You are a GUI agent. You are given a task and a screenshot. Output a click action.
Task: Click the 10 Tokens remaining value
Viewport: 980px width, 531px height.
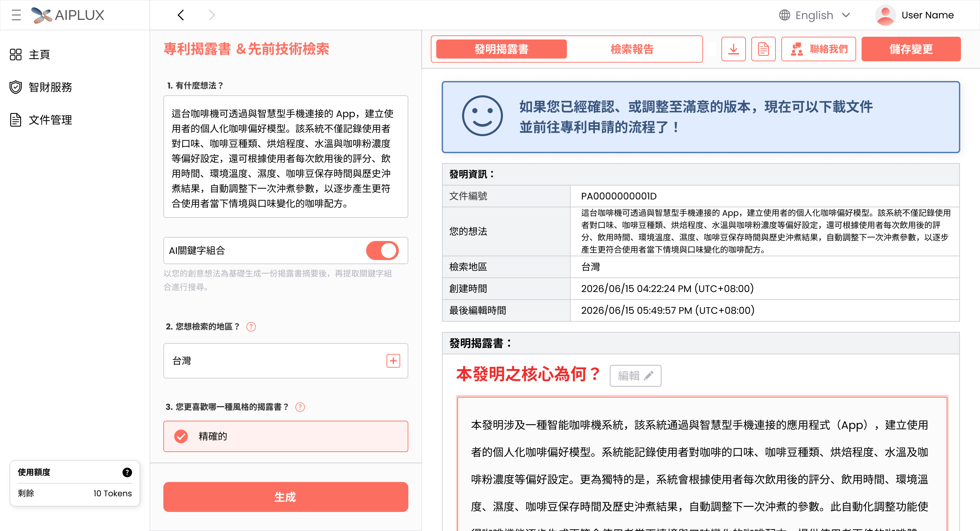(113, 493)
